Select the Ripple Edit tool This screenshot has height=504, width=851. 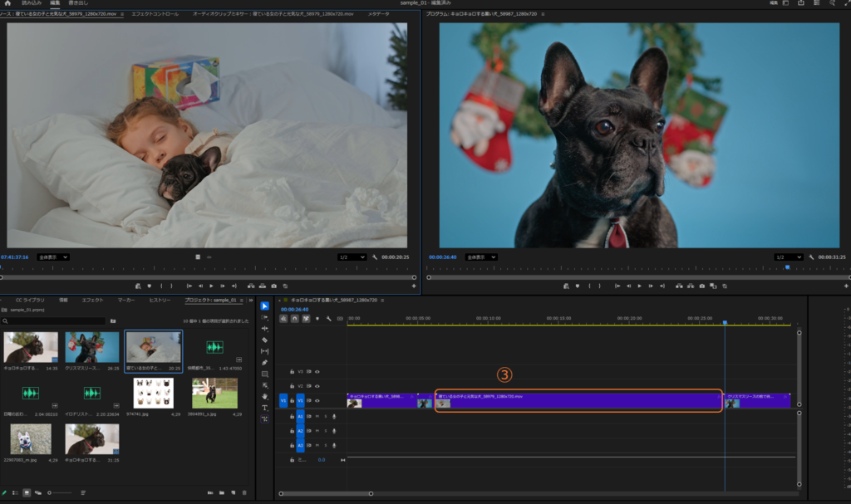(x=264, y=328)
